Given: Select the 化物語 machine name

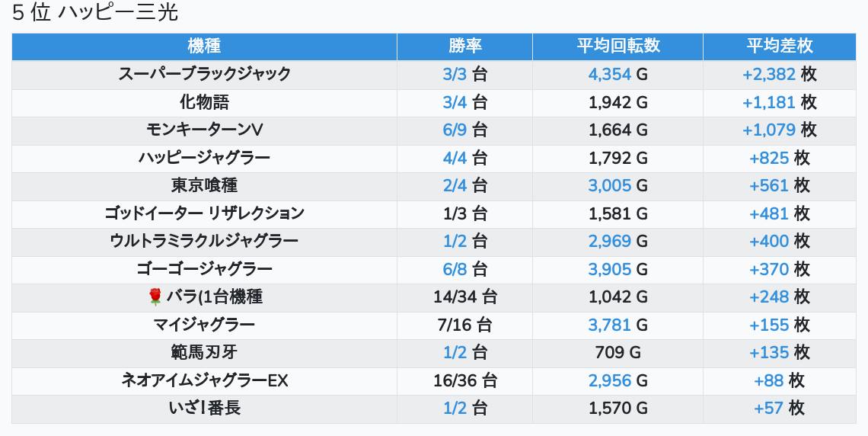Looking at the screenshot, I should [204, 102].
